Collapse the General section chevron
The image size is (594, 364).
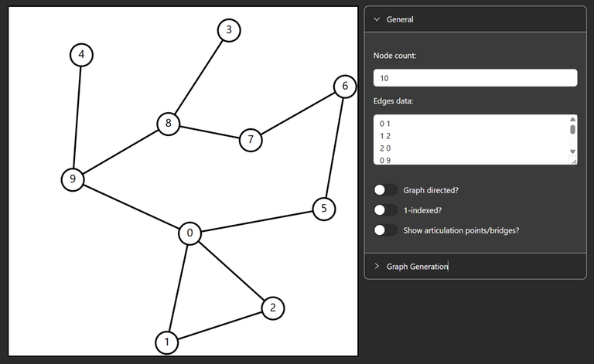377,19
